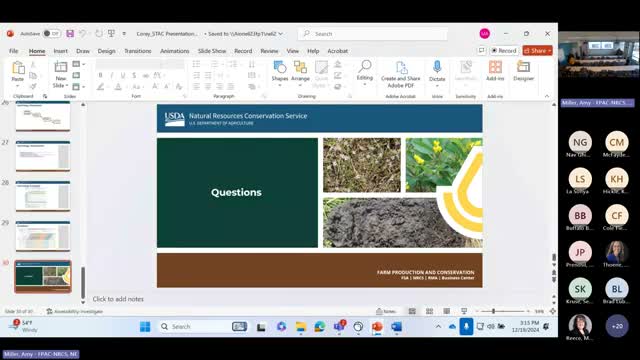Select slide 28 thumbnail
Image resolution: width=640 pixels, height=360 pixels.
(43, 196)
